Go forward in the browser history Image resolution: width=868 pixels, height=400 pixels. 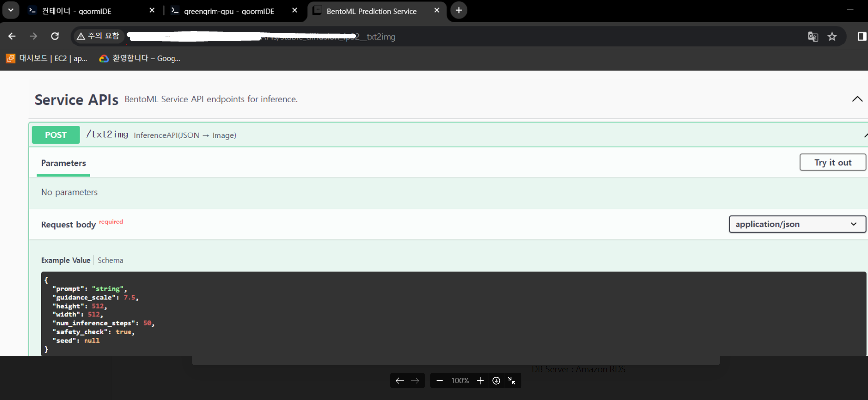[x=33, y=36]
